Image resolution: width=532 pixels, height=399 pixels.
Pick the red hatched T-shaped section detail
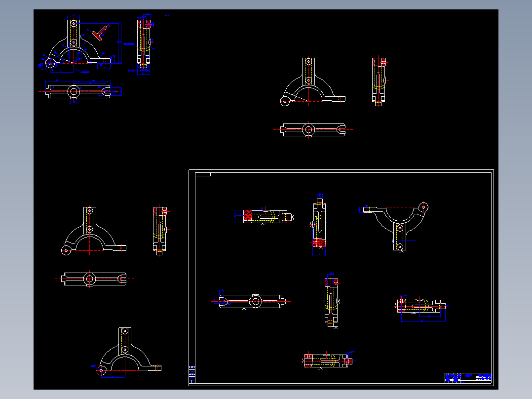100,33
